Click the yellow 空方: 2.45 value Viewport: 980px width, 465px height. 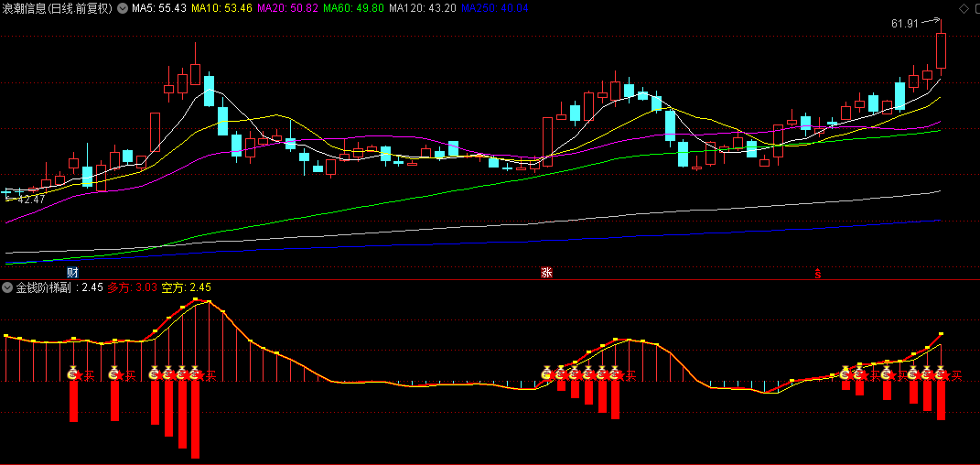click(x=187, y=287)
